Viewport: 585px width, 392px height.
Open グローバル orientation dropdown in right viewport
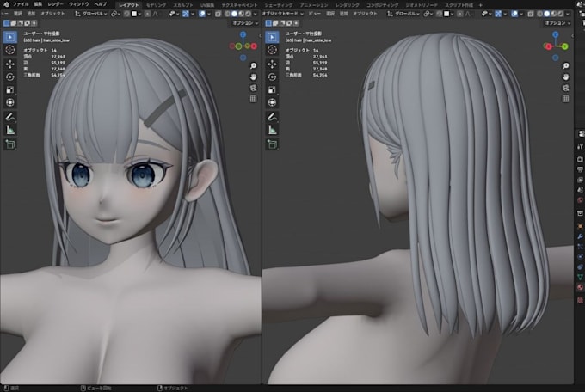tap(403, 14)
